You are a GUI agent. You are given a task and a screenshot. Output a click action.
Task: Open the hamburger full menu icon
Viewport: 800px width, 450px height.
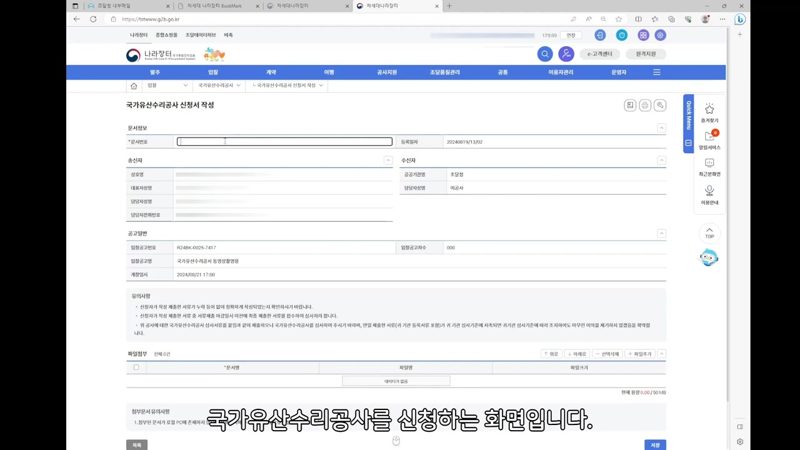657,72
